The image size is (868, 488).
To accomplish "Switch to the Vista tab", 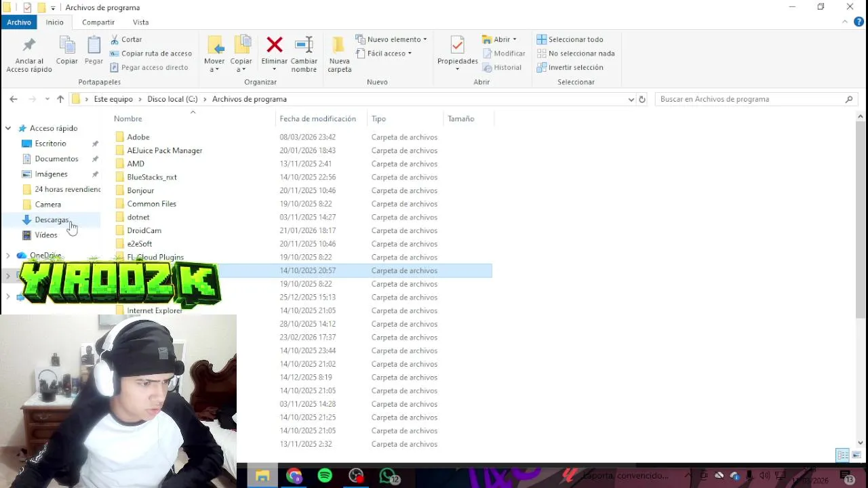I will 140,22.
